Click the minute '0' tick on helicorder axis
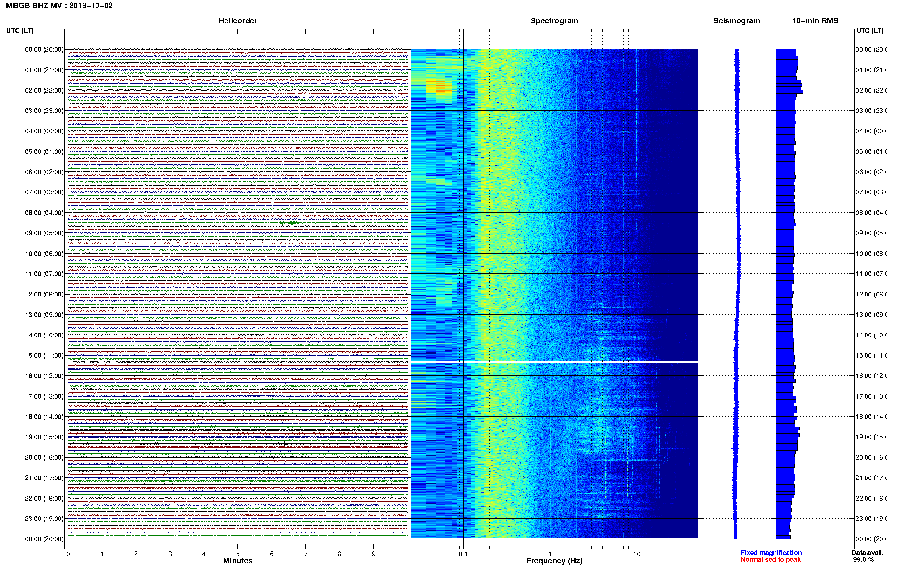 click(68, 554)
